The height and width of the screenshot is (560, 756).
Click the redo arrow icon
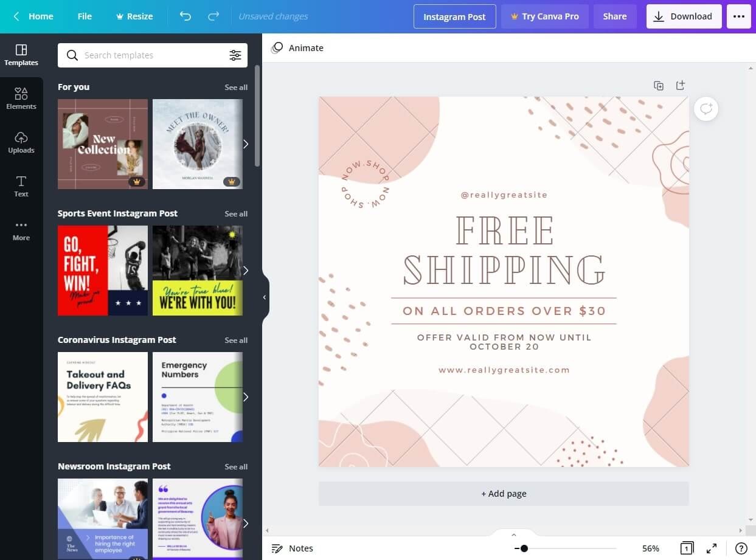pos(213,16)
